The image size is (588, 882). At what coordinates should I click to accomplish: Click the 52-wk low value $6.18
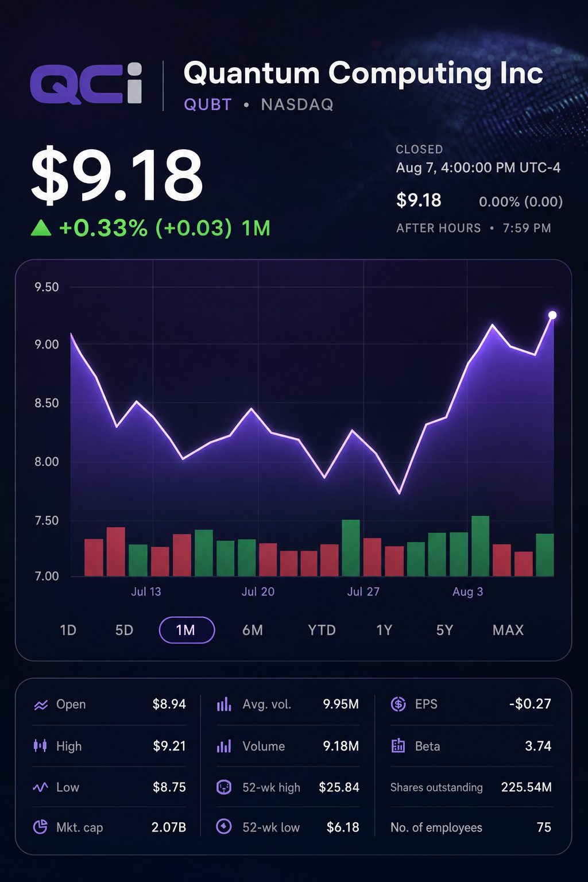(x=343, y=827)
